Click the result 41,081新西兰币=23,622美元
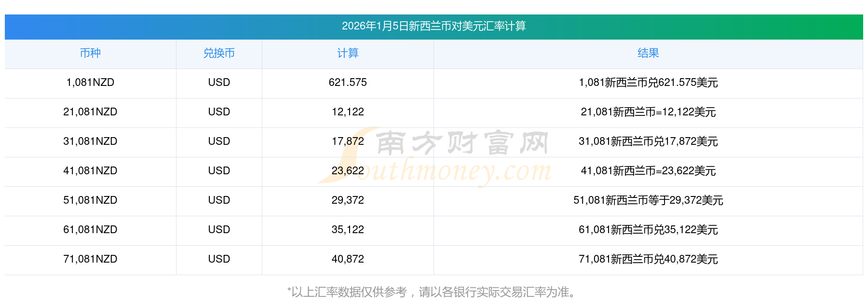Viewport: 868px width, 307px height. [648, 171]
